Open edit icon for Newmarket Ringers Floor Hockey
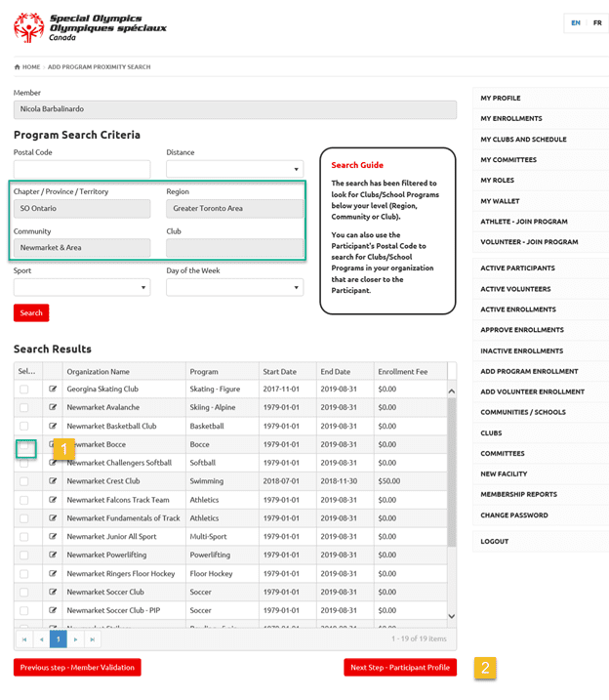This screenshot has height=700, width=609. point(53,573)
